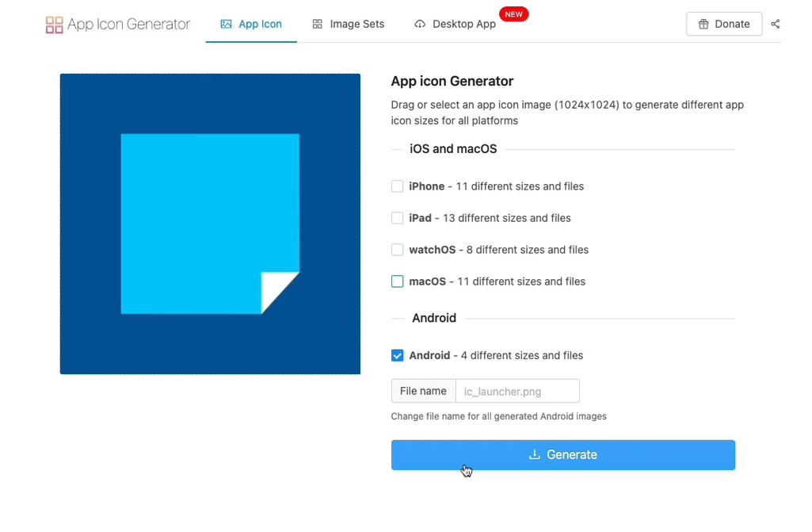Screen dimensions: 812x532
Task: Uncheck the Android checkbox
Action: 398,355
